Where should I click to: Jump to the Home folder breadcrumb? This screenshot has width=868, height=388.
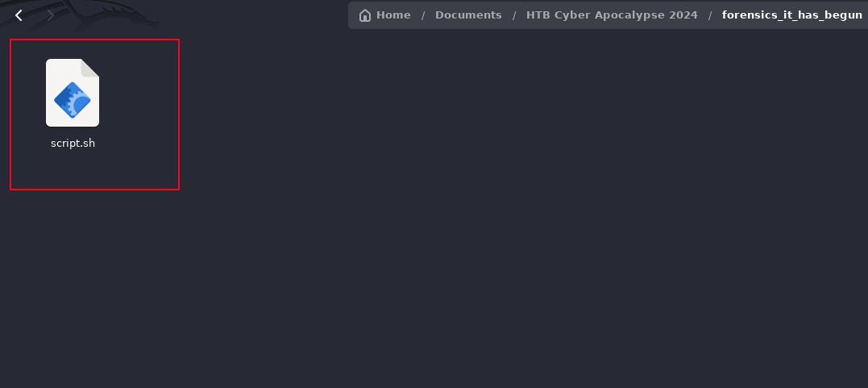click(392, 15)
